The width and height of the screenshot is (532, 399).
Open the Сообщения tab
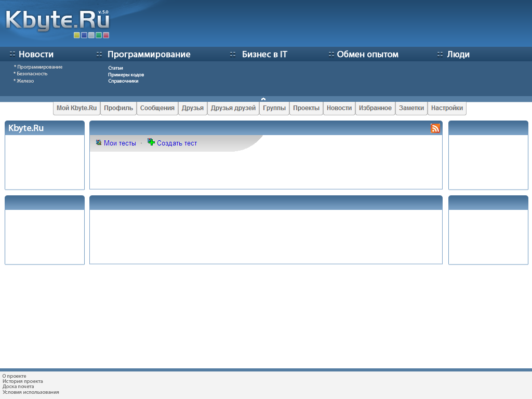(157, 108)
